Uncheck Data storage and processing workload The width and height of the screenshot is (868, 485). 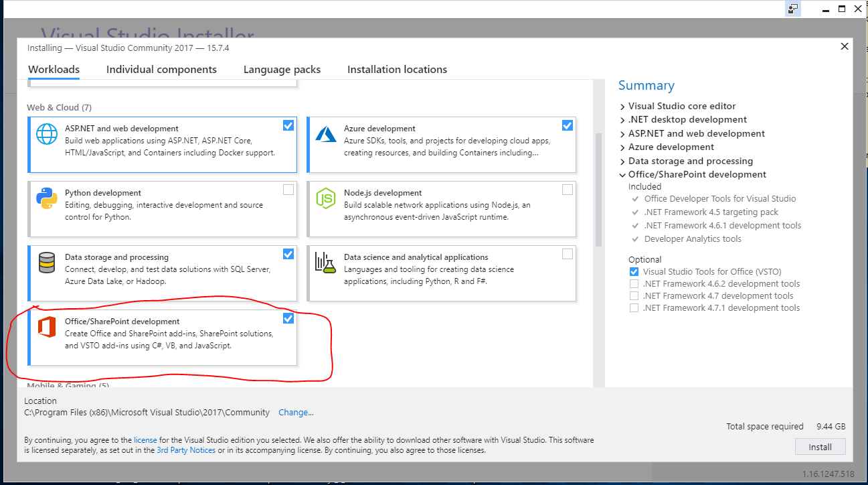coord(288,254)
